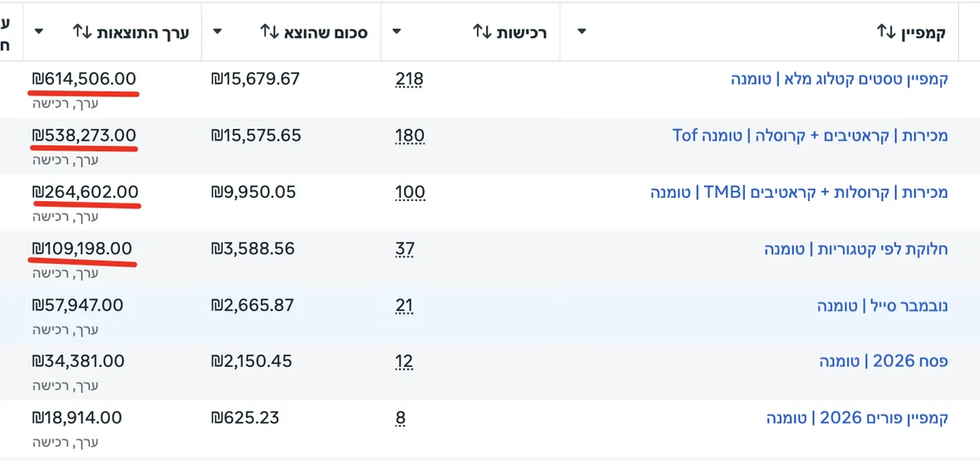Open the TMB מכירות קרוסלות campaign link
This screenshot has width=980, height=461.
click(800, 193)
